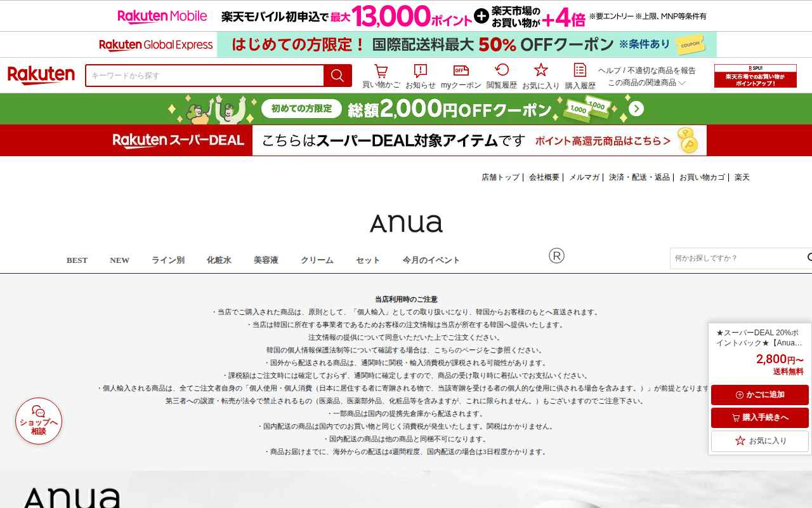This screenshot has height=508, width=812.
Task: Click the Anua store logo
Action: point(406,223)
